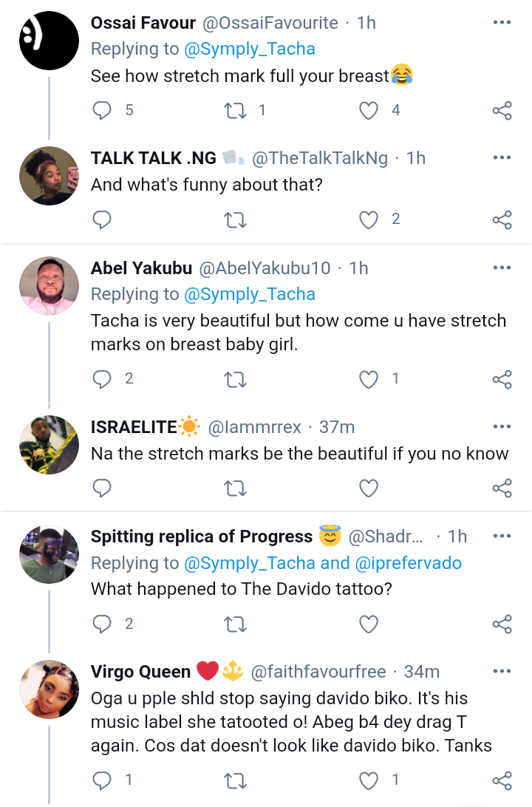Open more options on Ossai Favour's tweet
This screenshot has height=807, width=532.
tap(502, 22)
